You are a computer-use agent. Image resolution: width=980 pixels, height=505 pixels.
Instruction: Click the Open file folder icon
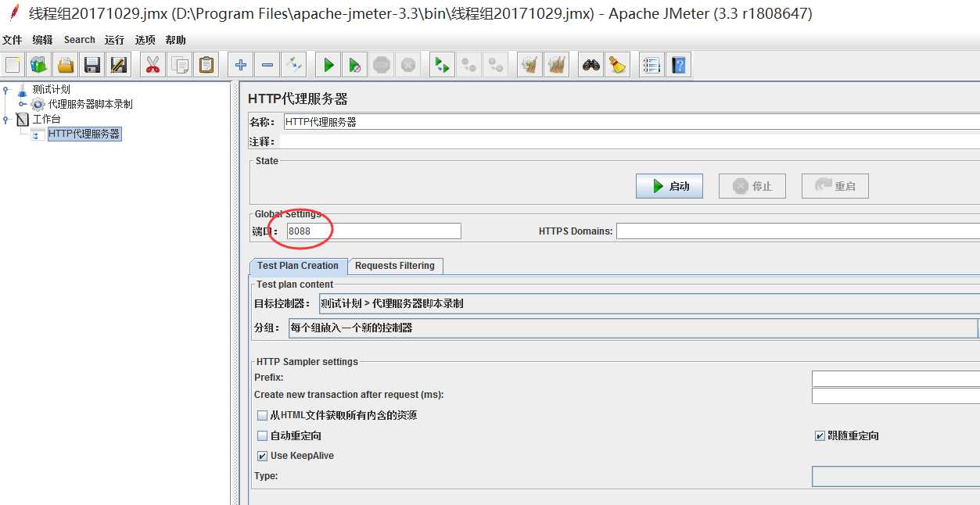coord(66,65)
